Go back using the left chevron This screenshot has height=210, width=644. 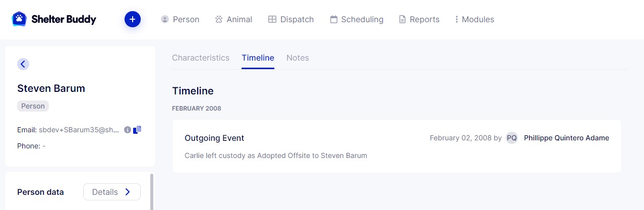23,64
